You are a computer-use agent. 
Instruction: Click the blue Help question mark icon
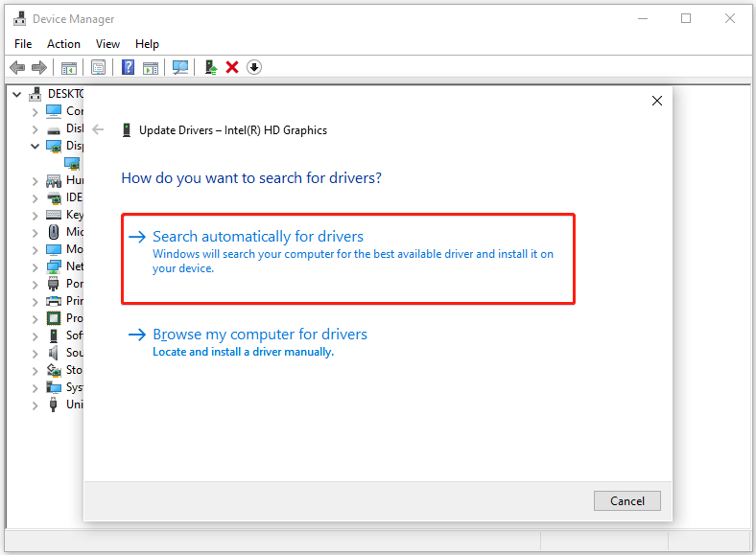point(128,67)
